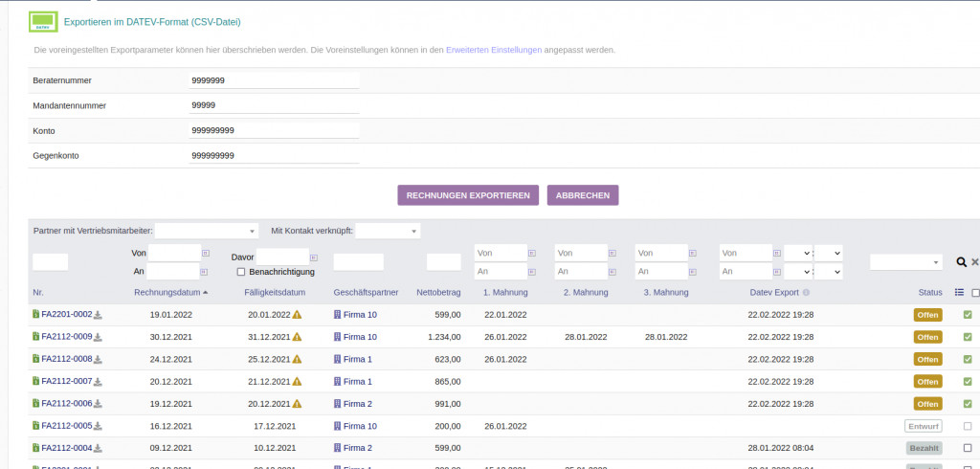Click the search magnifier icon in filter row

click(x=962, y=261)
